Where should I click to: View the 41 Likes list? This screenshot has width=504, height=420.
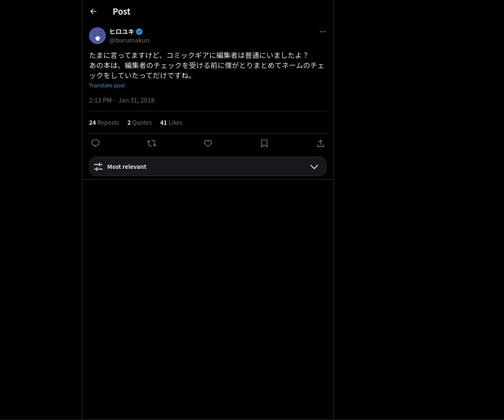pos(171,123)
